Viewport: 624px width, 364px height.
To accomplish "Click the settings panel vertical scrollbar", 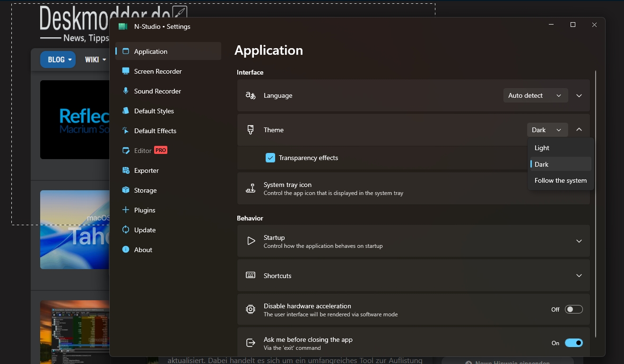I will click(596, 203).
